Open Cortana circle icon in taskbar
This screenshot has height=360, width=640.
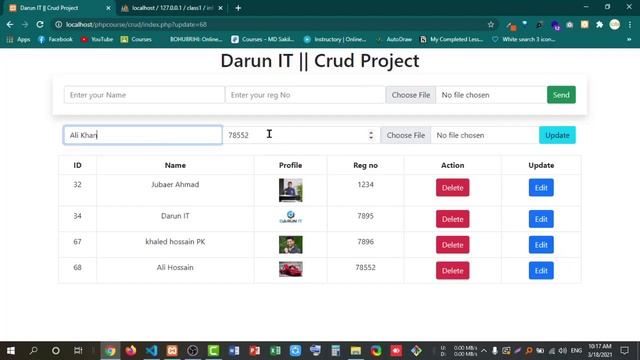(56, 351)
